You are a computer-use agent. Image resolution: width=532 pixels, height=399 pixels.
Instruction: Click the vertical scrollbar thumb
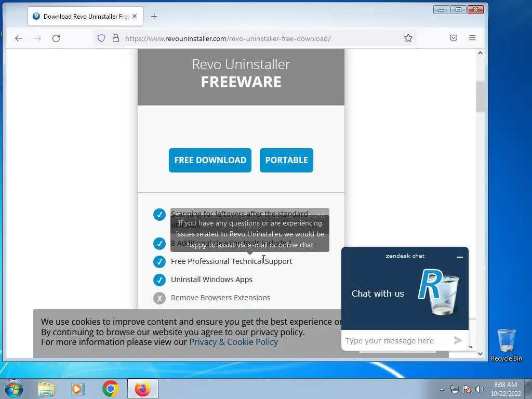tap(480, 97)
